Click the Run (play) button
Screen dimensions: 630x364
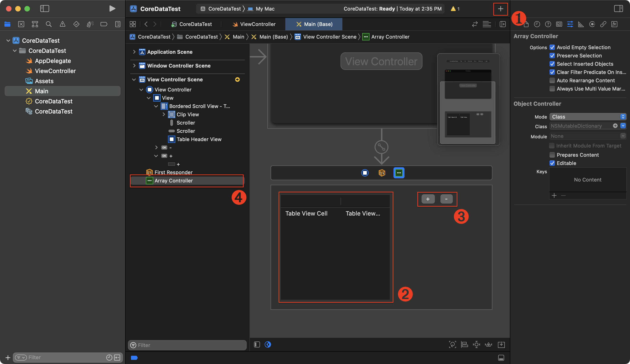(x=112, y=9)
